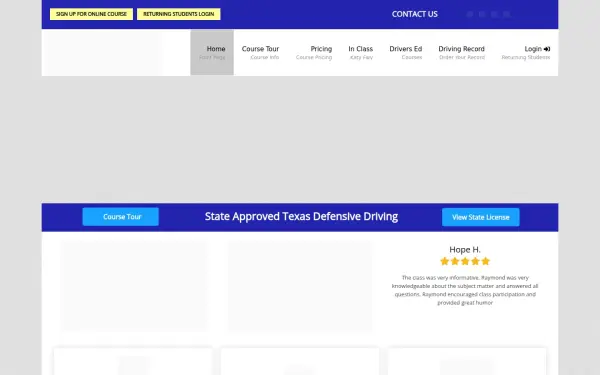Open the Driving Record menu item
The image size is (600, 375).
pos(461,52)
